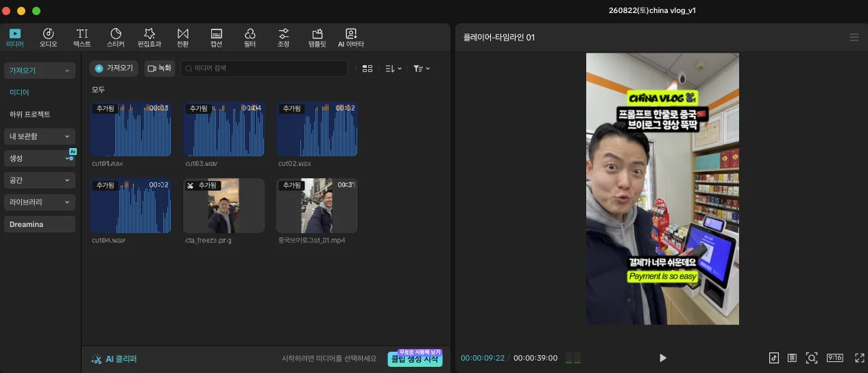Click the cta_freeze.png file name label
868x373 pixels.
208,241
